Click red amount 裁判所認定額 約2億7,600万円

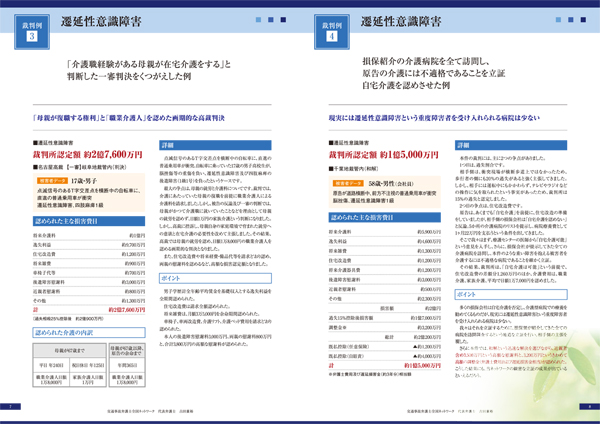pos(88,155)
